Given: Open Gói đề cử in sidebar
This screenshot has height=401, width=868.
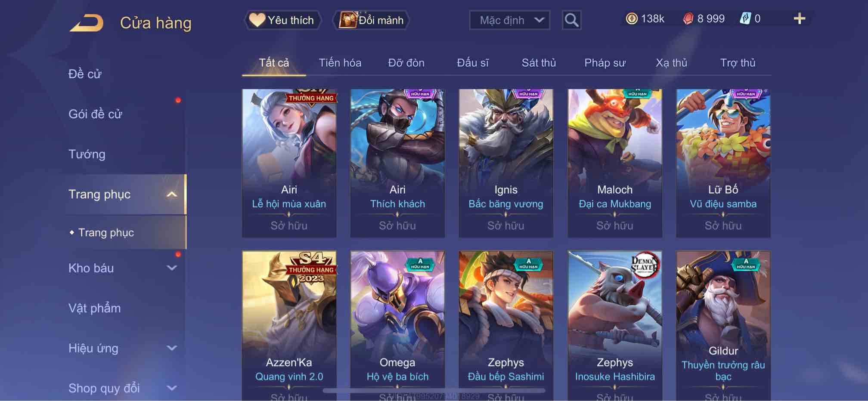Looking at the screenshot, I should [95, 114].
